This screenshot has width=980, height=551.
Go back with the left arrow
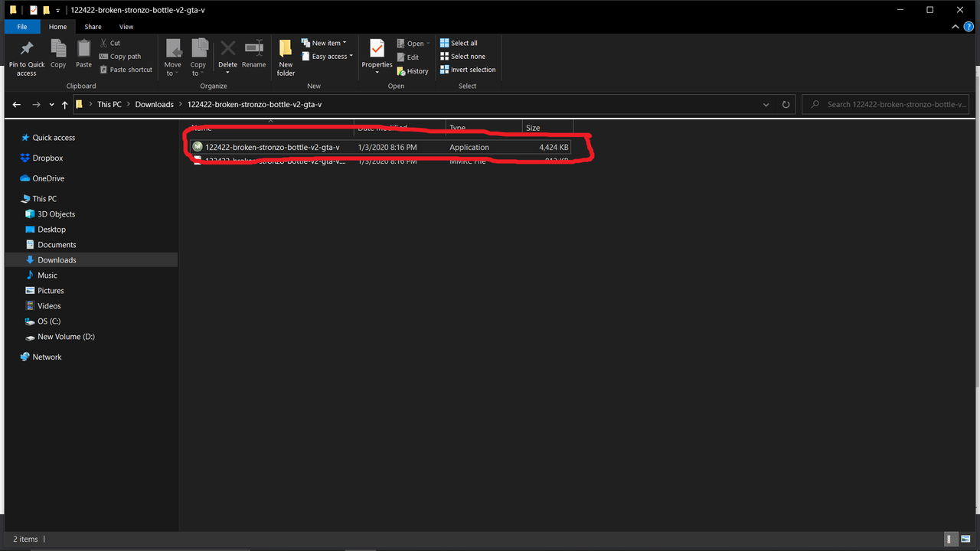[17, 104]
